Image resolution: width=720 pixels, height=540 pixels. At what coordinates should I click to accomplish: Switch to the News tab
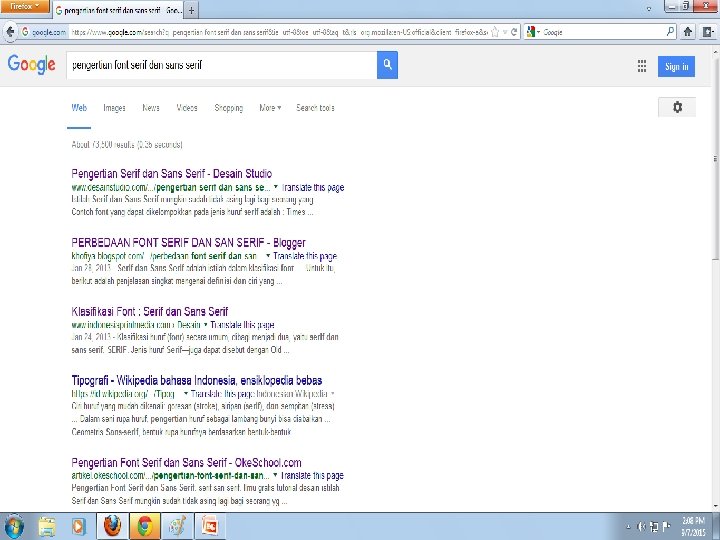(151, 108)
